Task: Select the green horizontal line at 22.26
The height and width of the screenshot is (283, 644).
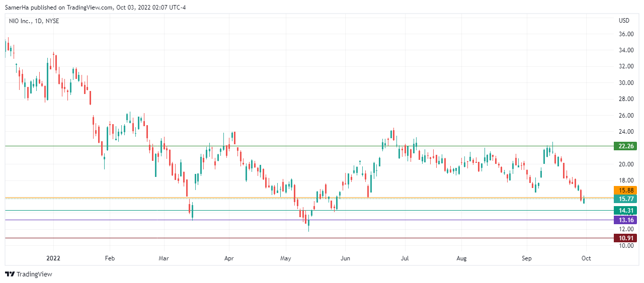Action: (302, 146)
